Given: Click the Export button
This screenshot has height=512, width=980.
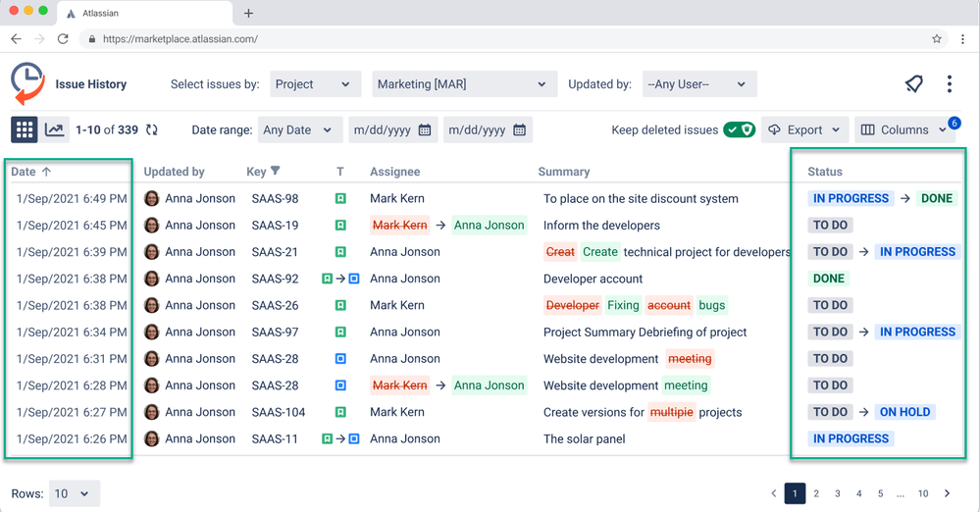Looking at the screenshot, I should tap(804, 129).
